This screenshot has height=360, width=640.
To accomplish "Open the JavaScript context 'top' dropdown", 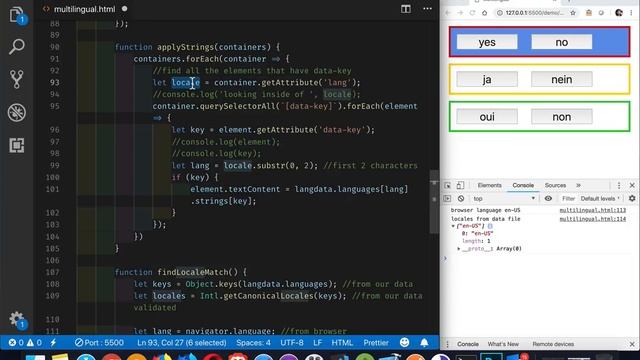I will coord(504,198).
